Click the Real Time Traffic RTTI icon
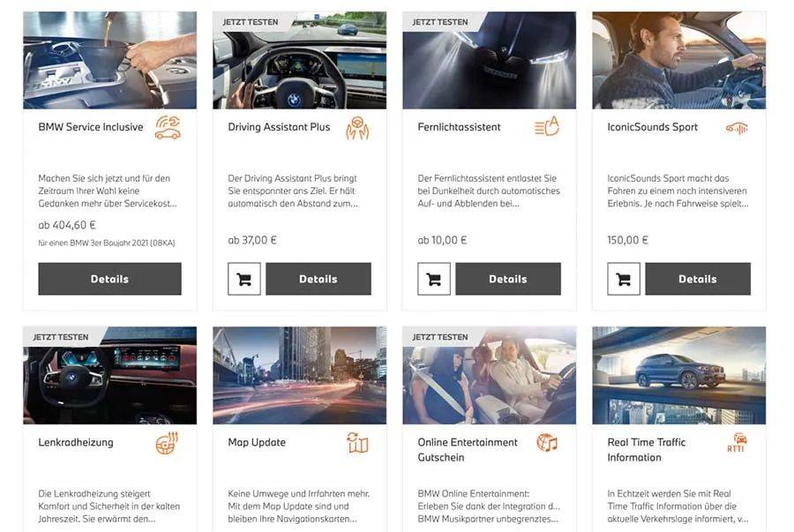Viewport: 794px width, 532px height. [x=738, y=442]
